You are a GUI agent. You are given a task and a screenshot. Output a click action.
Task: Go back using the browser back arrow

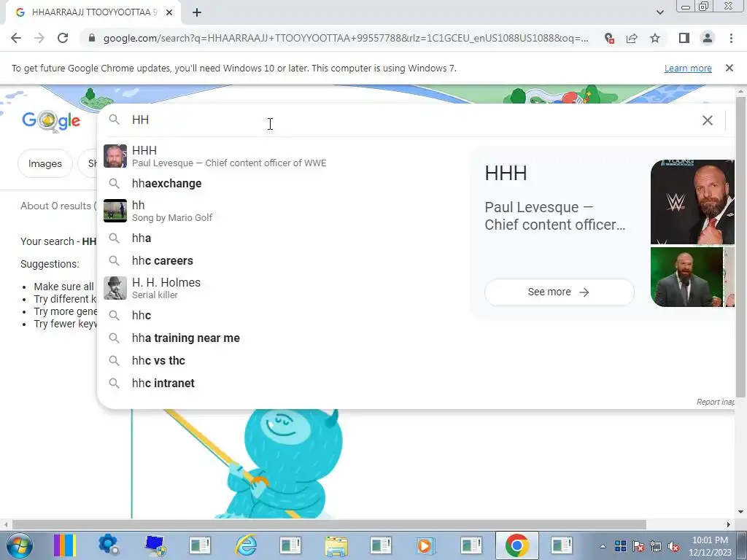tap(16, 38)
